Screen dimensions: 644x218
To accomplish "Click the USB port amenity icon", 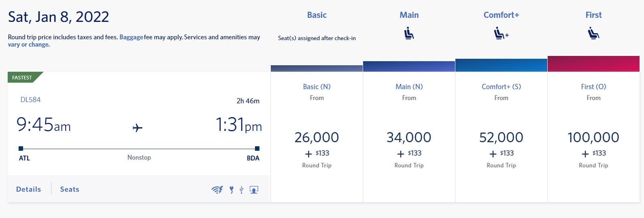I will coord(242,190).
